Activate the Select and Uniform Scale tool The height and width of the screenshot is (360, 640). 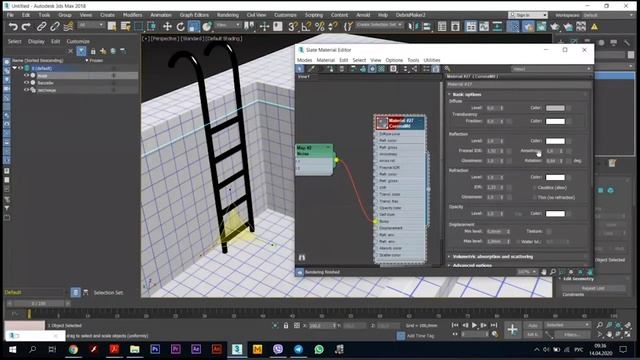(x=194, y=27)
